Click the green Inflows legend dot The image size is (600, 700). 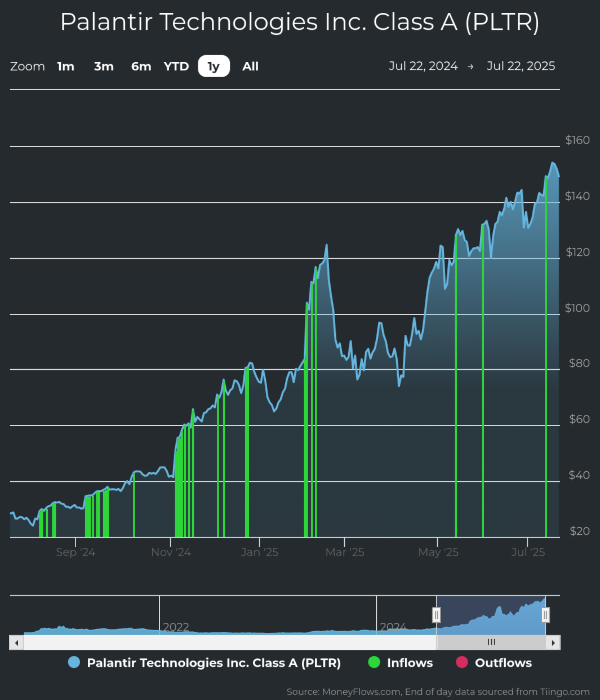(x=374, y=662)
